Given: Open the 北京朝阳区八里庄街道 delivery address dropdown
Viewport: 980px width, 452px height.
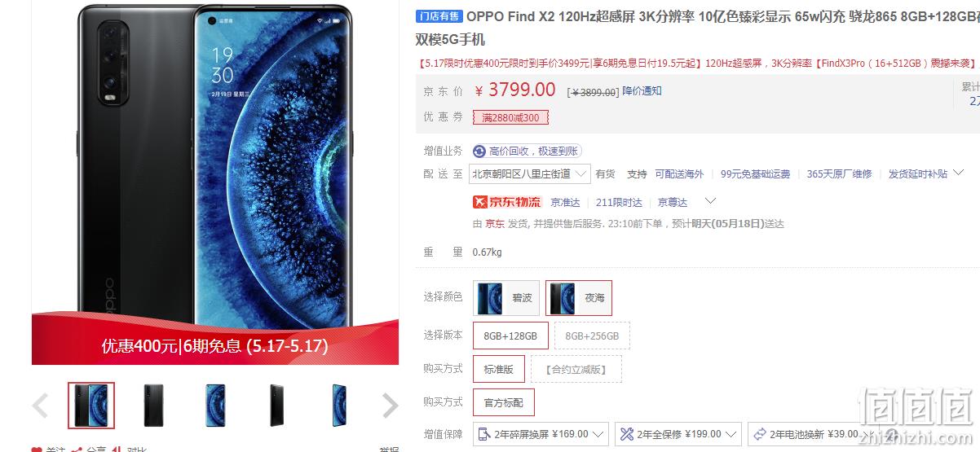Looking at the screenshot, I should 530,173.
